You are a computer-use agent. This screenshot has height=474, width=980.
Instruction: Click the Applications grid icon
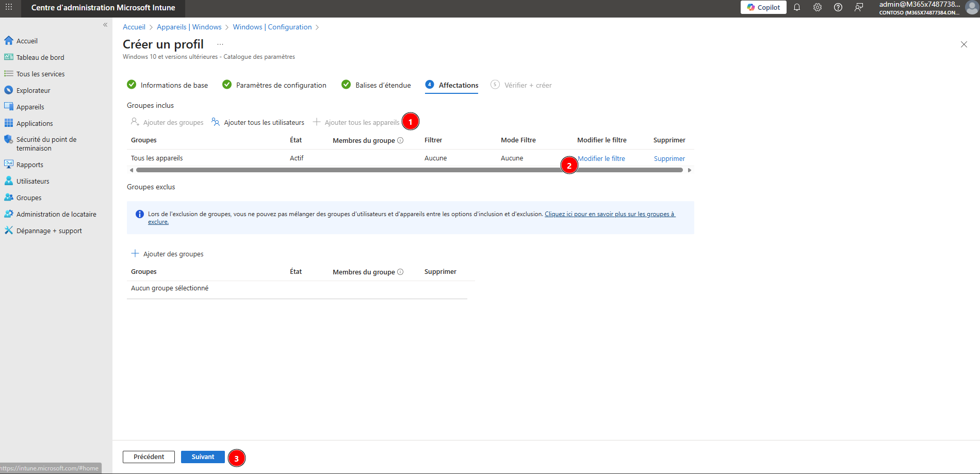point(9,123)
